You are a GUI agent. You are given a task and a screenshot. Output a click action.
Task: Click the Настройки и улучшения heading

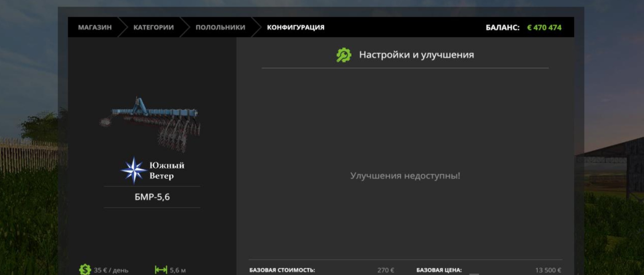[x=416, y=55]
